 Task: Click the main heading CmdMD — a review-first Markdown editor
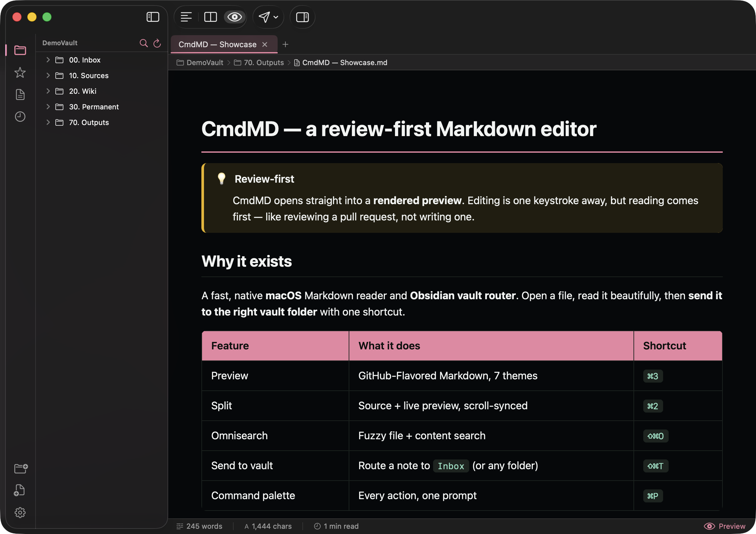click(x=399, y=129)
